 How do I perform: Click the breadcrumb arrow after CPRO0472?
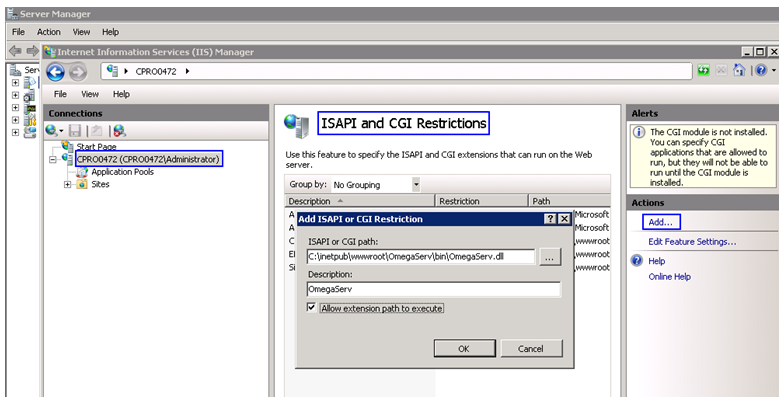coord(188,71)
